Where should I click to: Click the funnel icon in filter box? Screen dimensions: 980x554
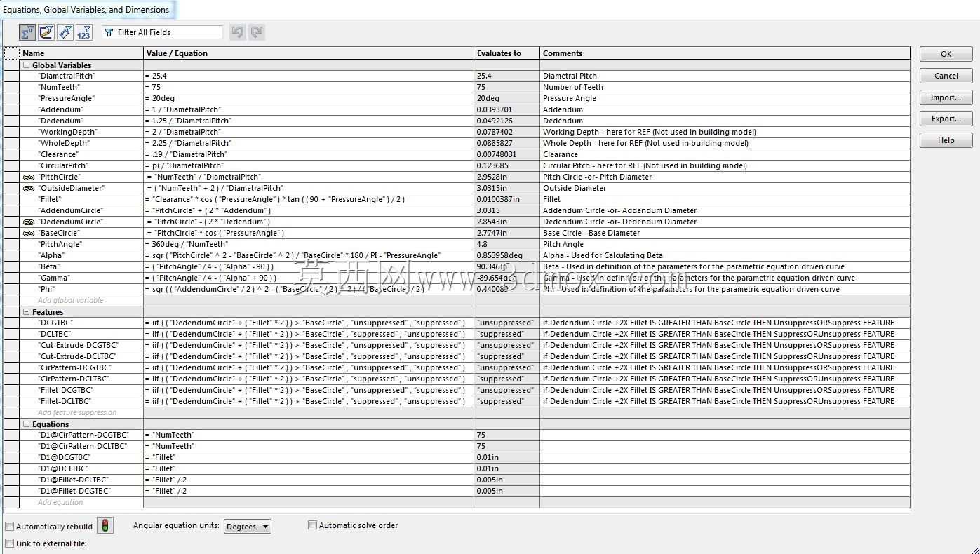(x=109, y=32)
